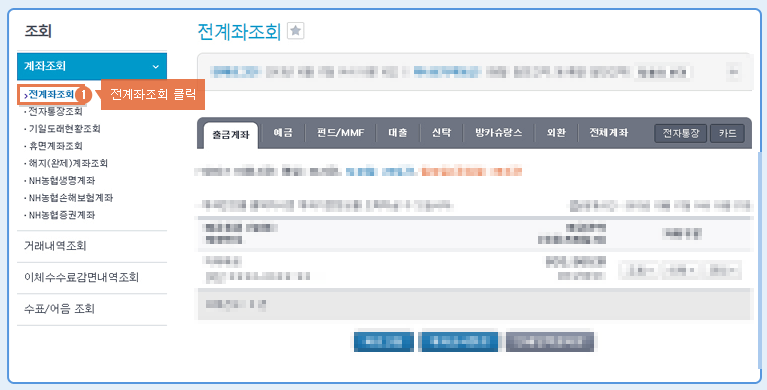Switch to the 예금 tab
This screenshot has width=767, height=390.
click(x=283, y=133)
